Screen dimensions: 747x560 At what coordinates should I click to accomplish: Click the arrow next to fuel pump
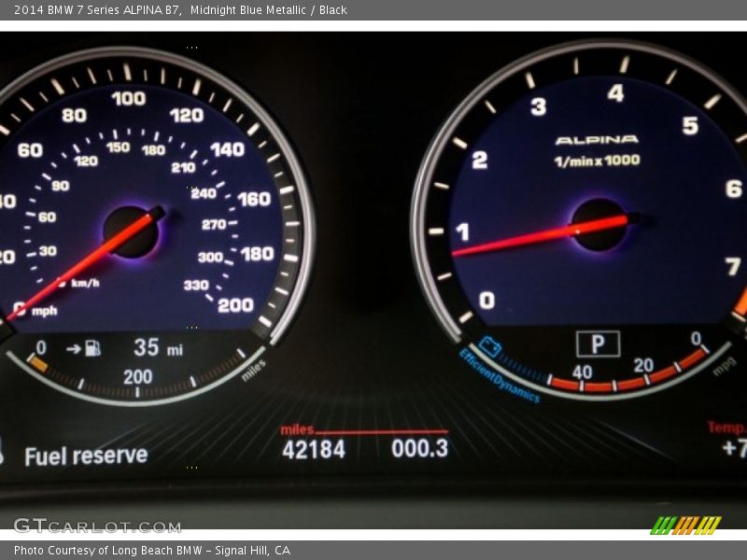coord(73,348)
